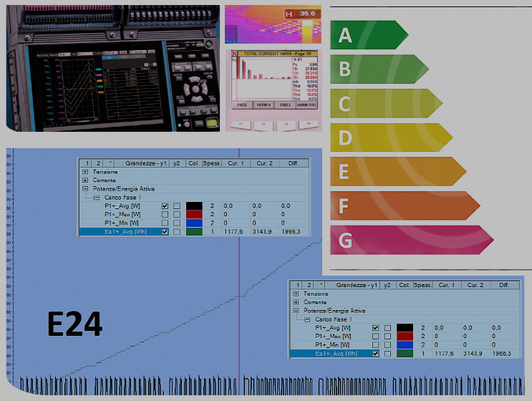Select the P1+_Max [W] row in lower-right panel
The height and width of the screenshot is (401, 532).
point(405,337)
